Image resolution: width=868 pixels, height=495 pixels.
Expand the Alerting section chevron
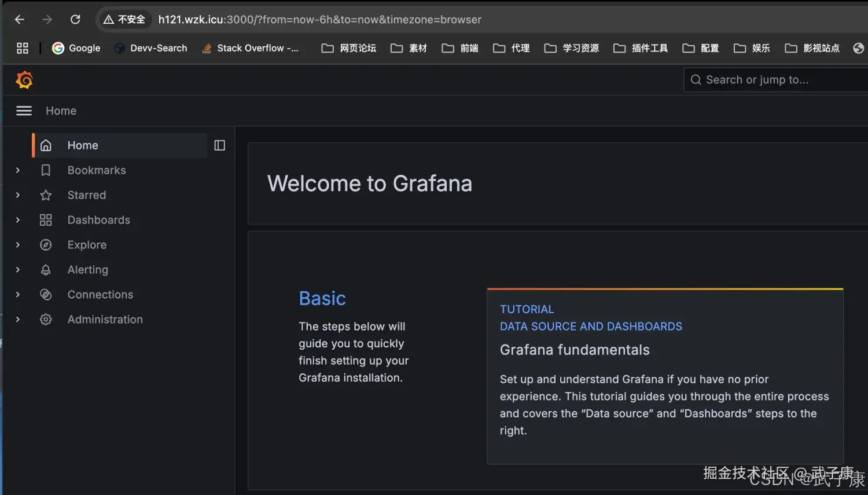17,269
